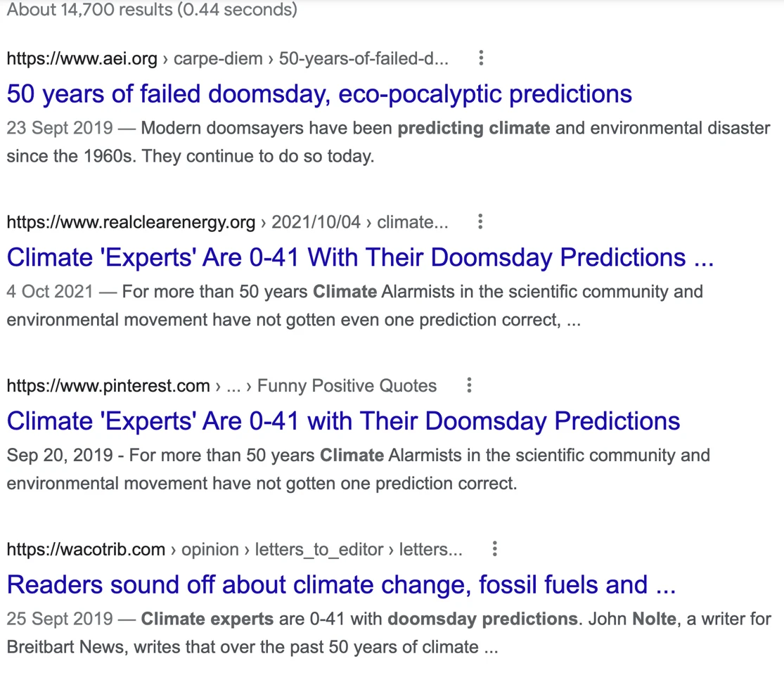This screenshot has width=784, height=694.
Task: Click the '23 Sept 2019' date in the aei.org snippet
Action: tap(60, 128)
